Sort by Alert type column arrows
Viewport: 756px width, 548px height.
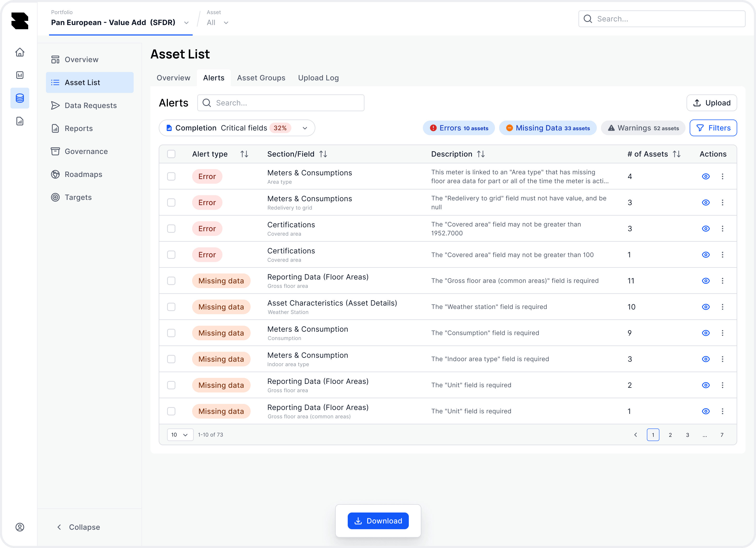[244, 154]
